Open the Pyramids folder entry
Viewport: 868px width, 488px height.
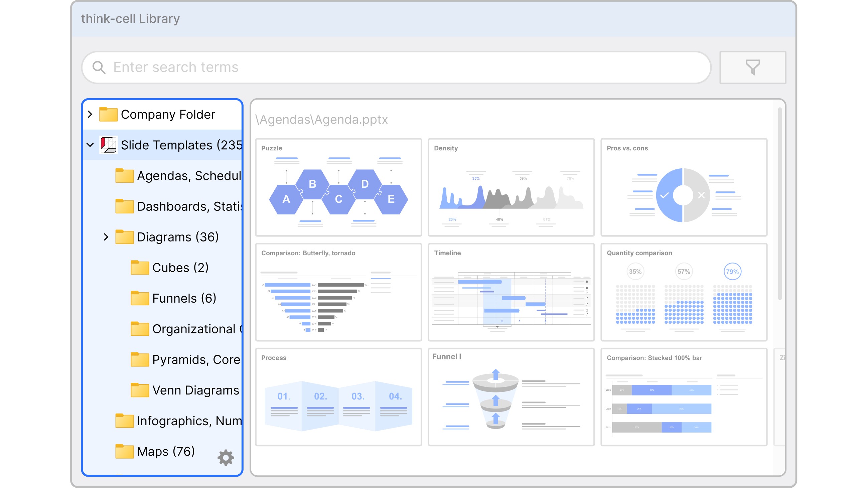tap(195, 359)
